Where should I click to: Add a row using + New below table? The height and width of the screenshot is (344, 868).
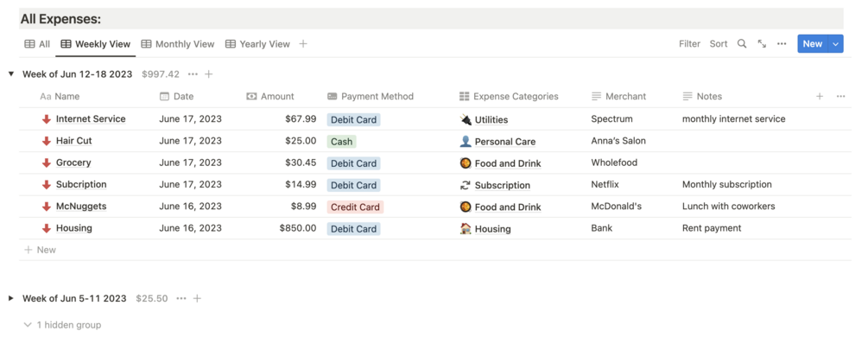(x=40, y=250)
